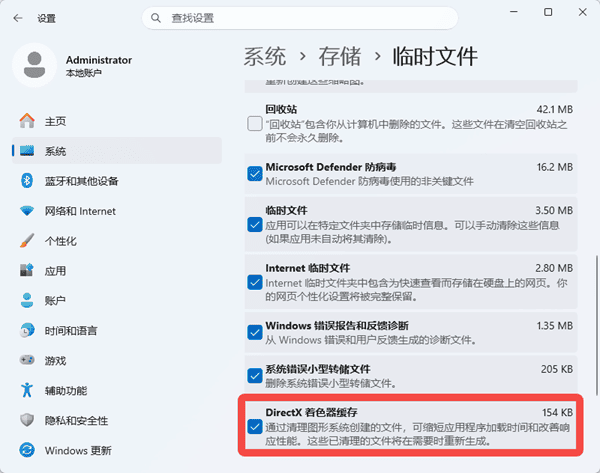Viewport: 600px width, 473px height.
Task: Select 隐私和安全性 in the sidebar
Action: coord(117,420)
